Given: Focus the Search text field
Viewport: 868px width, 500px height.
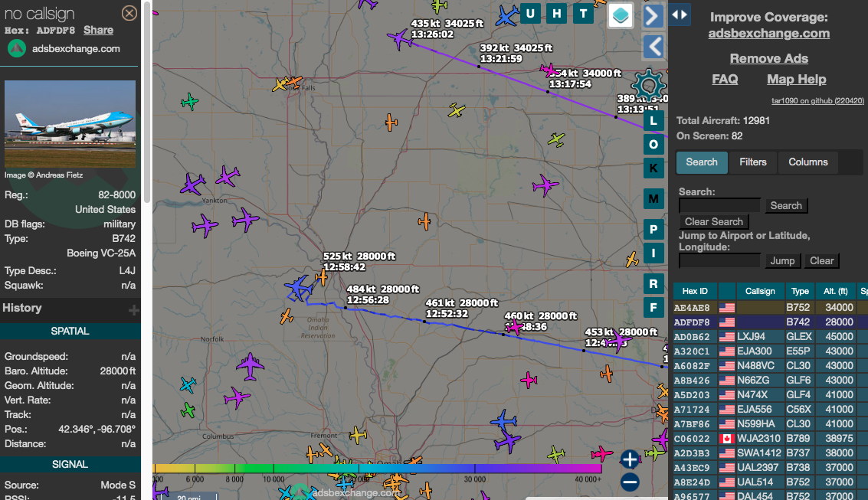Looking at the screenshot, I should coord(719,205).
